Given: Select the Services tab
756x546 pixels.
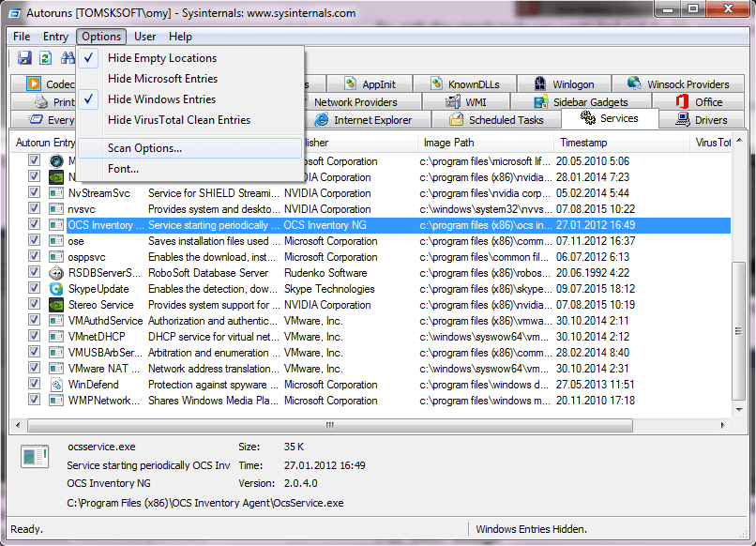Looking at the screenshot, I should pyautogui.click(x=610, y=118).
